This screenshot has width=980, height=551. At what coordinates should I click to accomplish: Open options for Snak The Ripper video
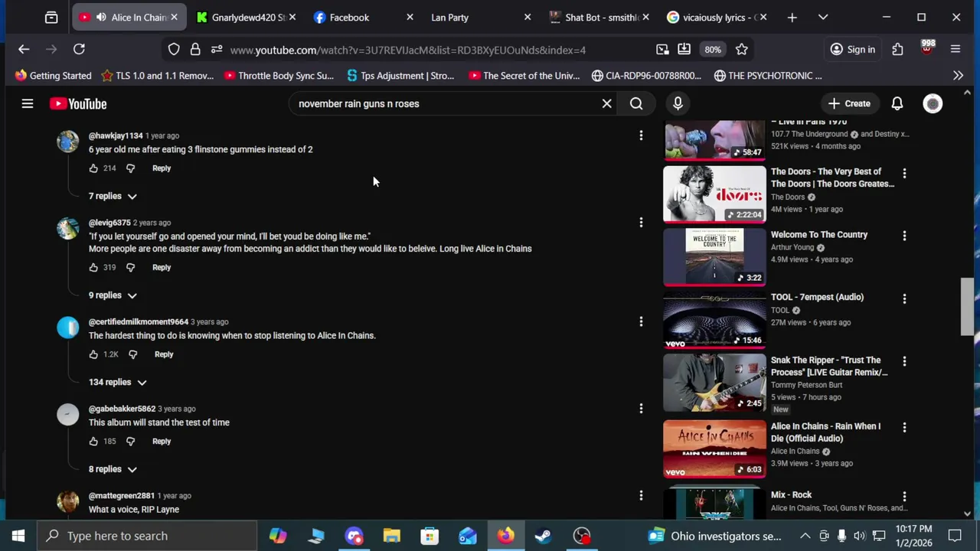(x=904, y=361)
